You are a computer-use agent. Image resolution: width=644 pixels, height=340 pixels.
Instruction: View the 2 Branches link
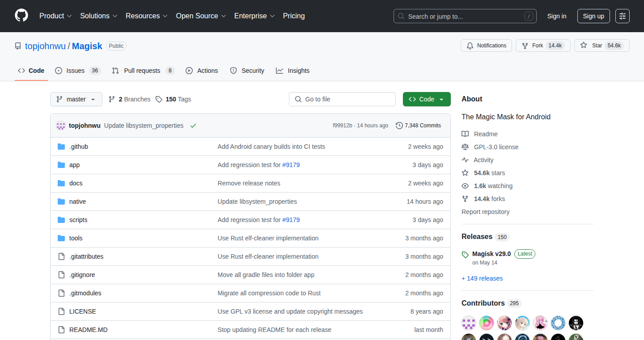coord(129,99)
